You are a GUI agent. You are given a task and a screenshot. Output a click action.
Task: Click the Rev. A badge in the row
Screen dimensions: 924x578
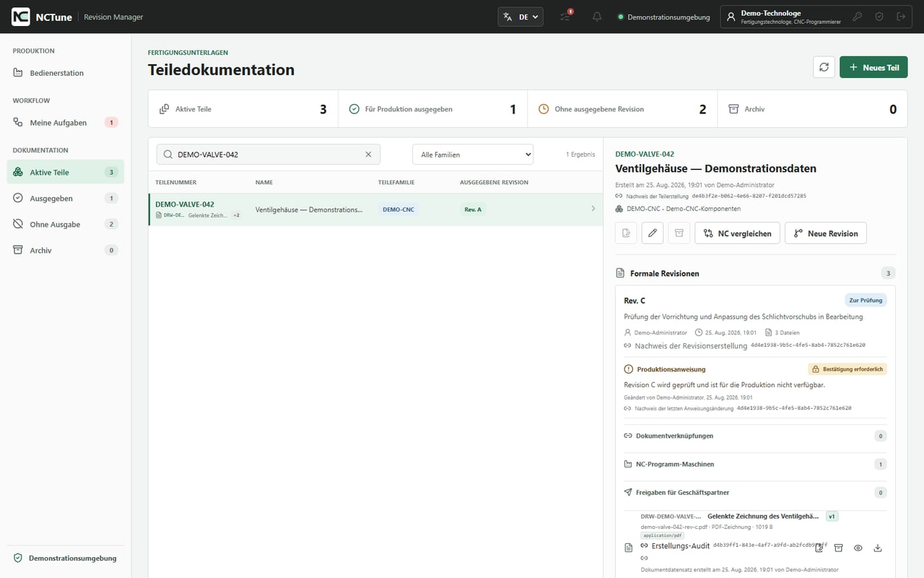473,210
